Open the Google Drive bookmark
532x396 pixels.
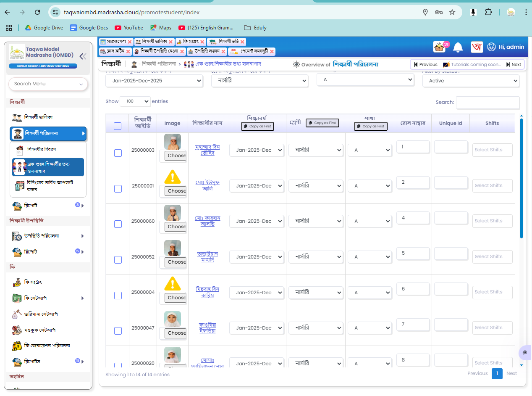click(x=44, y=28)
